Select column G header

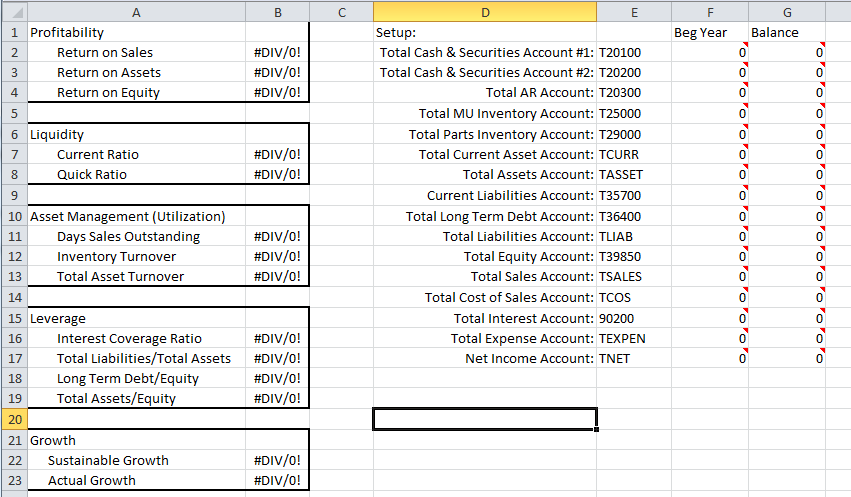pyautogui.click(x=787, y=11)
